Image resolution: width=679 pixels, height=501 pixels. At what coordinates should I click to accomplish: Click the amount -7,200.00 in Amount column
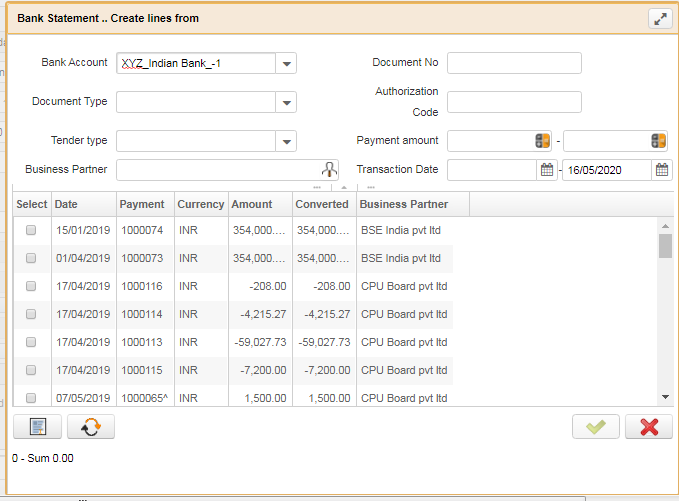[x=263, y=370]
